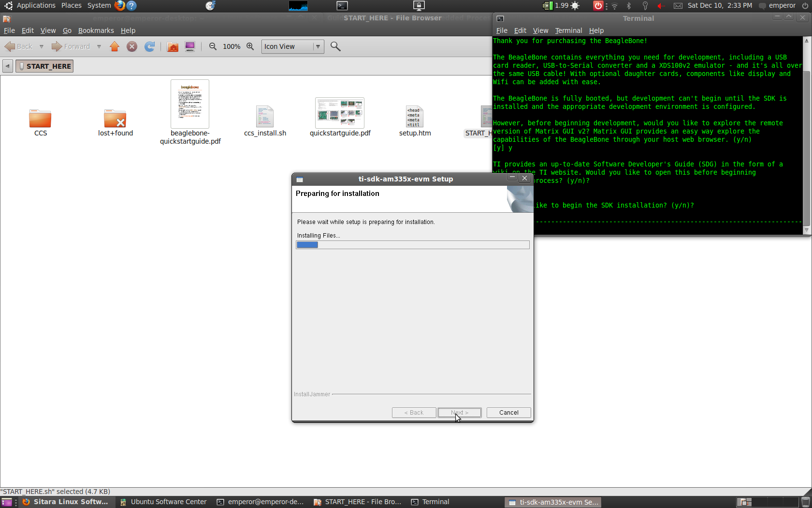This screenshot has height=508, width=812.
Task: Open file browser File menu
Action: (9, 30)
